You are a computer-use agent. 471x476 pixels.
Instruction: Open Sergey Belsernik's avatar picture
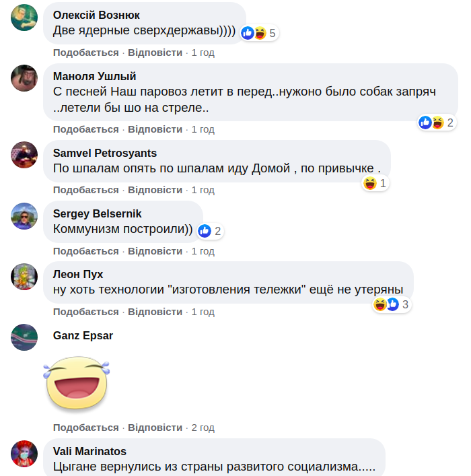(x=24, y=215)
